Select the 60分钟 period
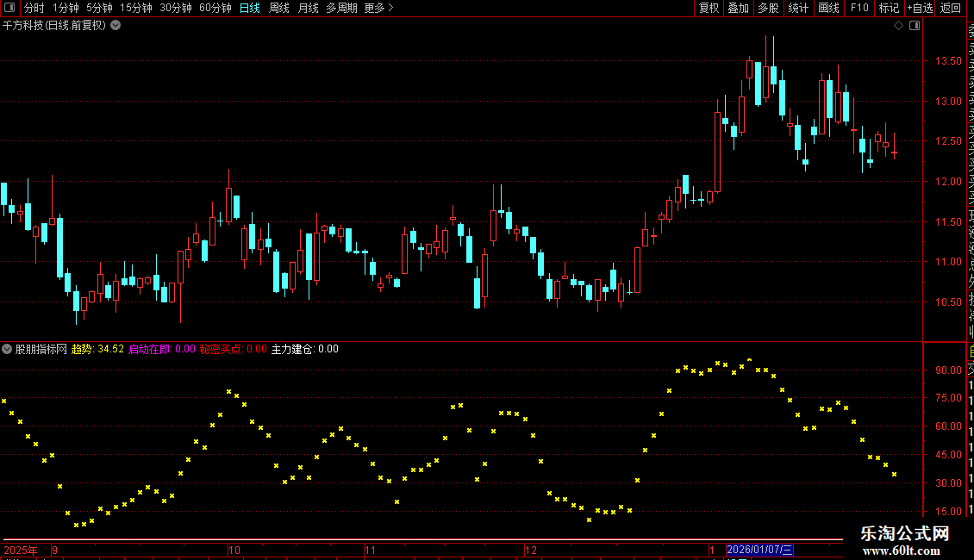974x560 pixels. pos(215,8)
